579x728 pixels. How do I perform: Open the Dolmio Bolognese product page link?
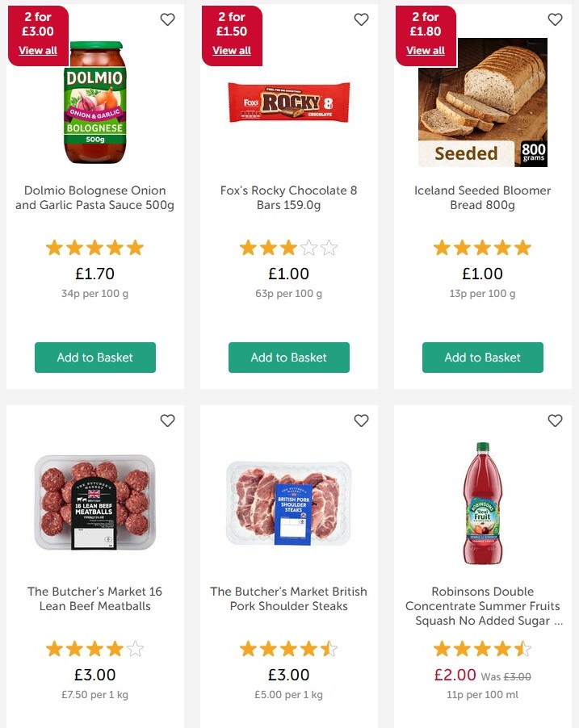coord(94,198)
